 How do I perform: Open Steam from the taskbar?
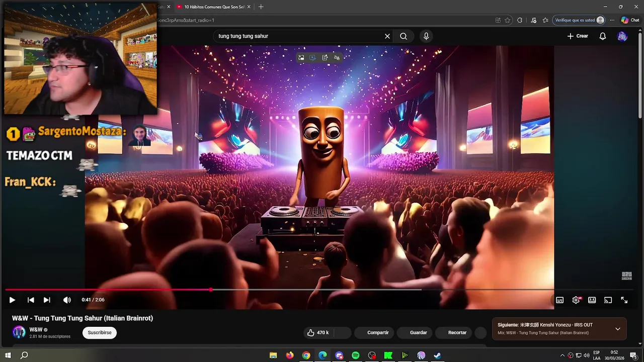point(438,355)
